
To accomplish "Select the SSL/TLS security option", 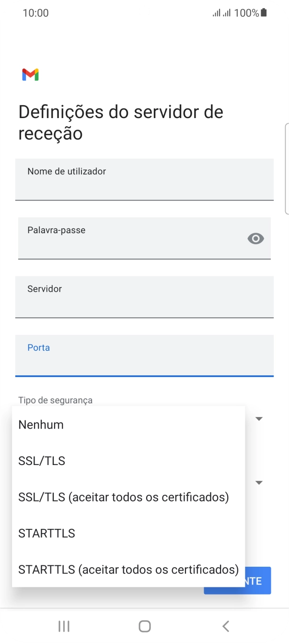I will pyautogui.click(x=41, y=460).
